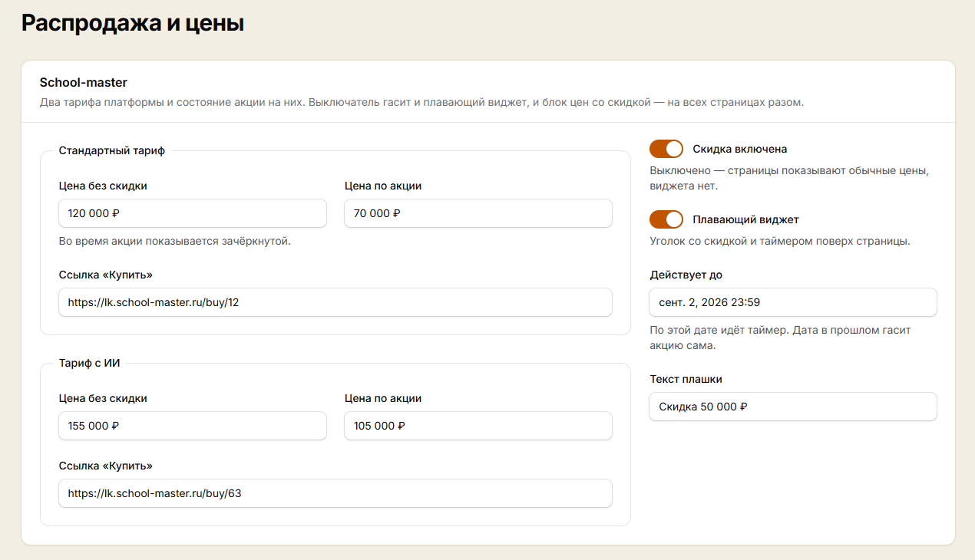The width and height of the screenshot is (975, 560).
Task: Click «Цена по акции» label in Тариф с ИИ
Action: click(383, 398)
